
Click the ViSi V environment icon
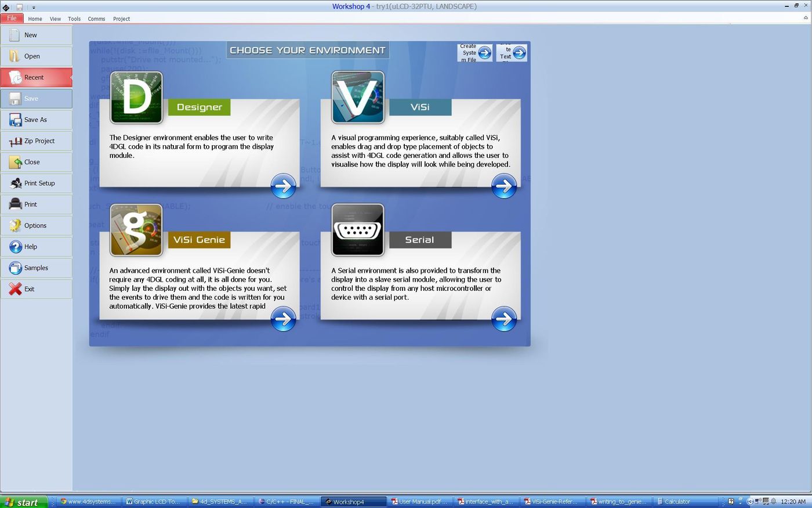(358, 98)
